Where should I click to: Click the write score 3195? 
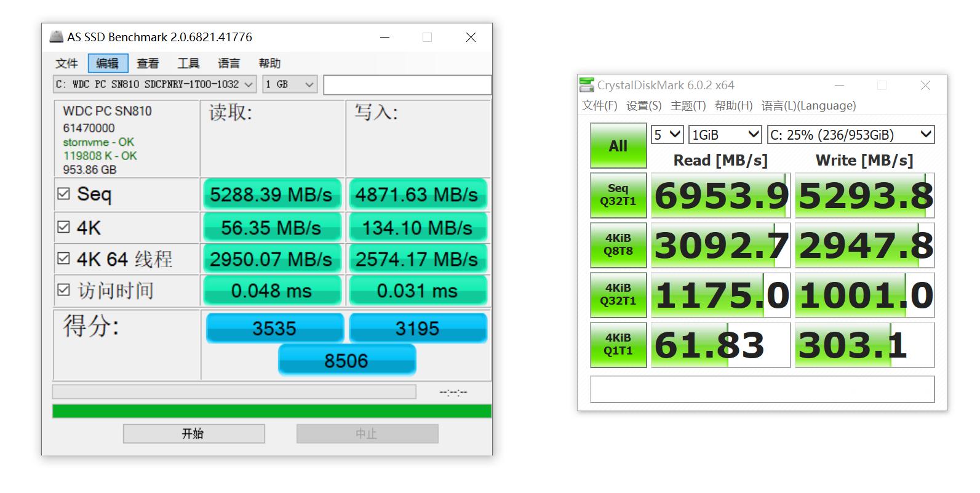418,328
